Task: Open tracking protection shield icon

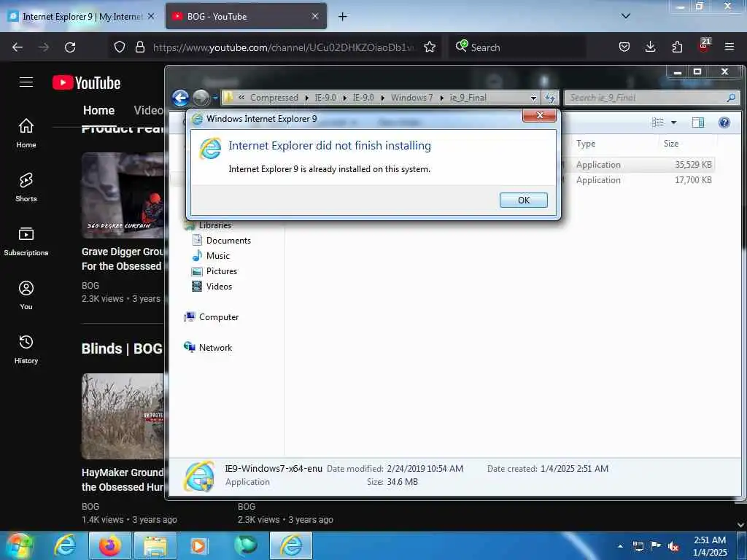Action: pos(120,47)
